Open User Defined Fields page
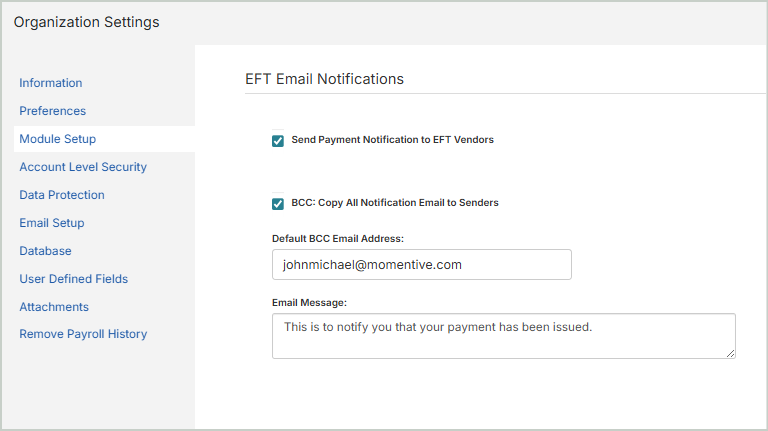The width and height of the screenshot is (768, 431). pos(73,279)
